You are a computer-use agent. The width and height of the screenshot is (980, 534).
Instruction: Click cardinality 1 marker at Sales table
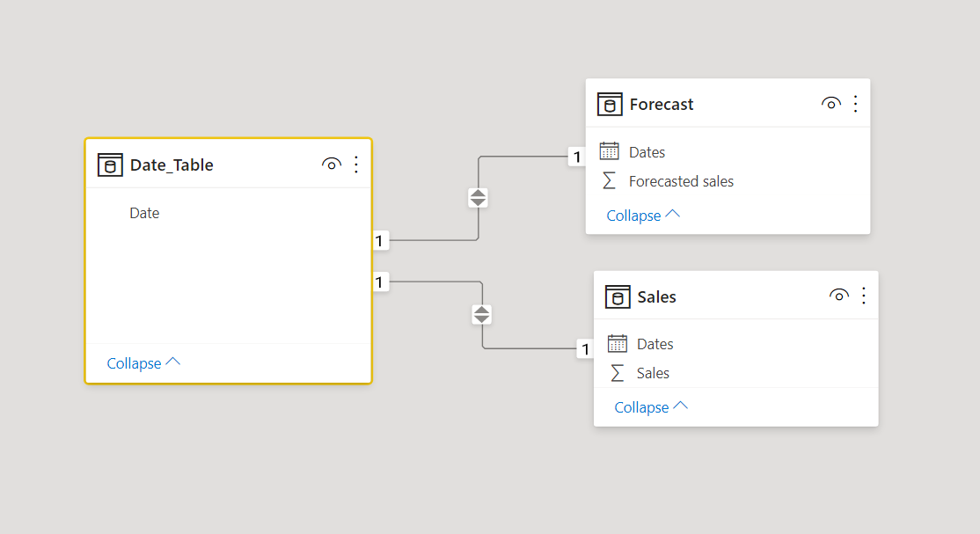click(x=585, y=348)
